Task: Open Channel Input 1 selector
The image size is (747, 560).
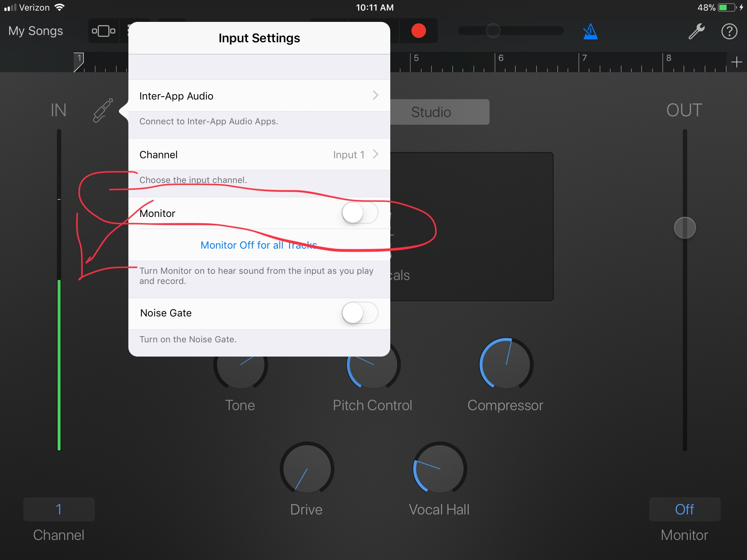Action: point(259,155)
